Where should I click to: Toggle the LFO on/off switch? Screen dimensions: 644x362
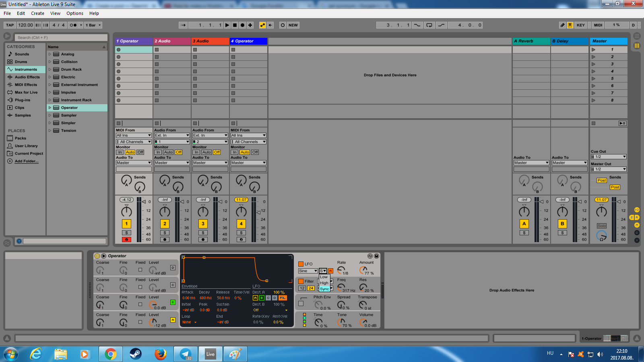(301, 264)
